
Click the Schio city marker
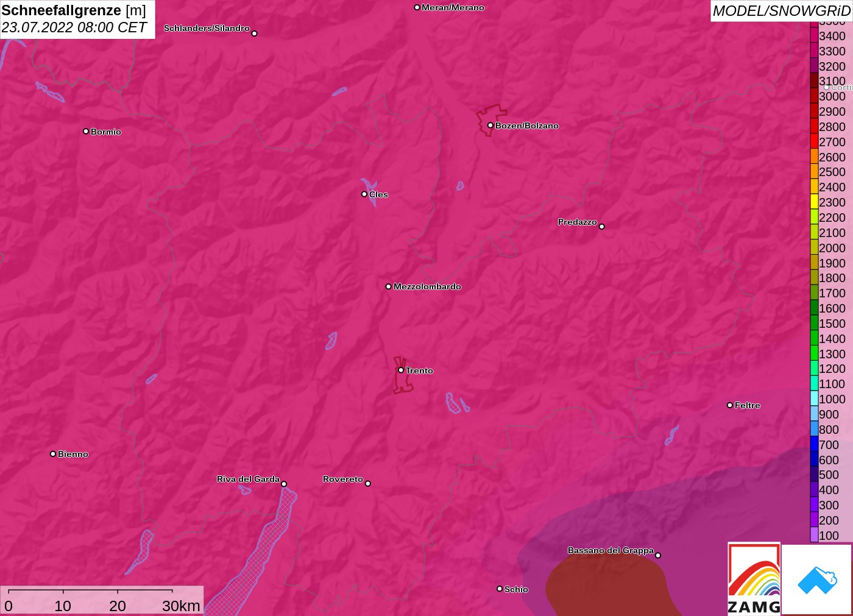(500, 589)
